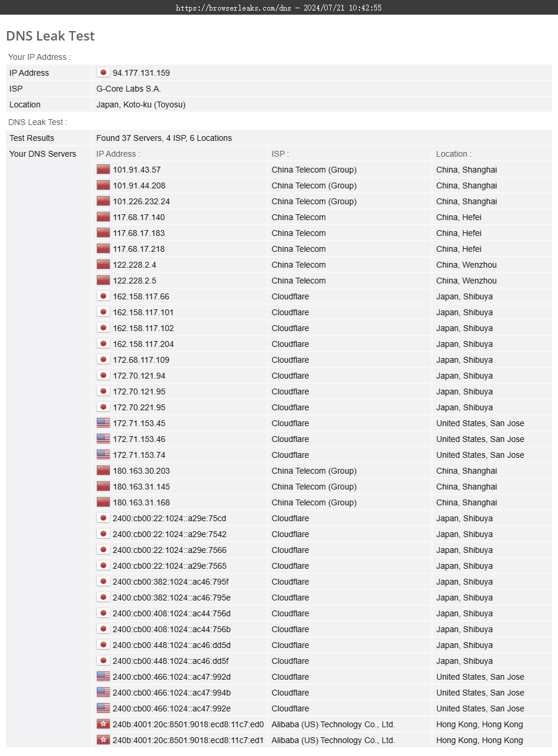The image size is (558, 756).
Task: Click the Location column header
Action: [x=453, y=154]
